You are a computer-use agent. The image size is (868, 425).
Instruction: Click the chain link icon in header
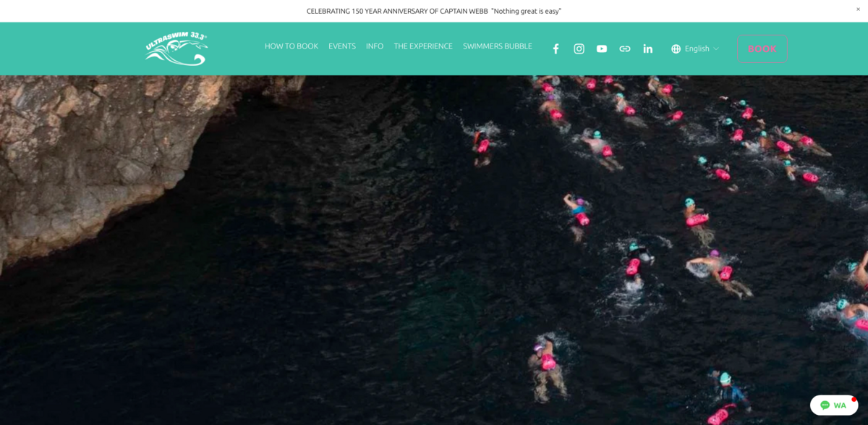pyautogui.click(x=625, y=49)
